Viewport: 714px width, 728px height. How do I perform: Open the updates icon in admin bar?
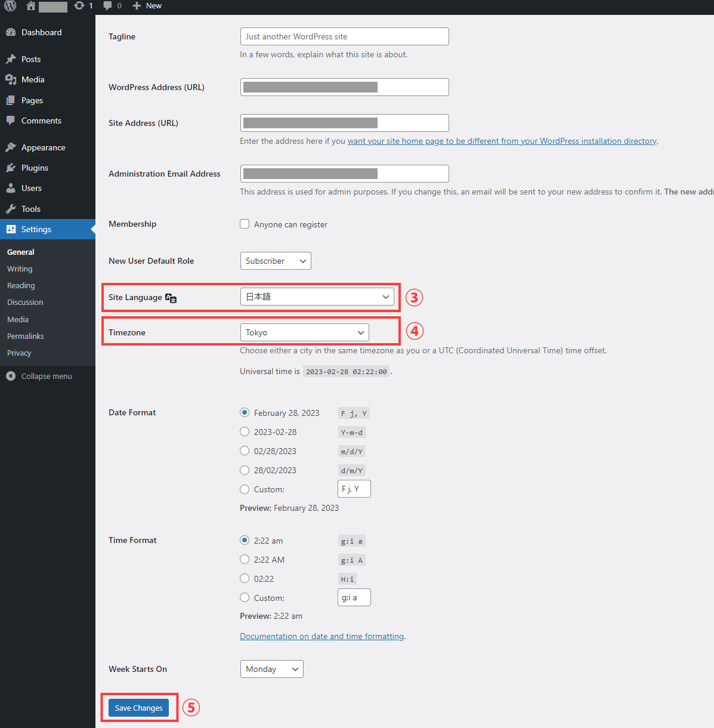coord(79,6)
